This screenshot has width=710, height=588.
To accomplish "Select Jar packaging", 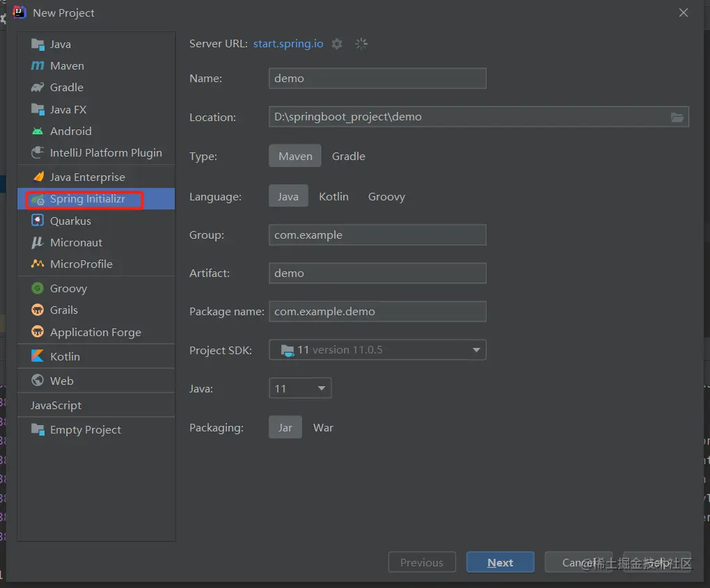I will pyautogui.click(x=285, y=428).
